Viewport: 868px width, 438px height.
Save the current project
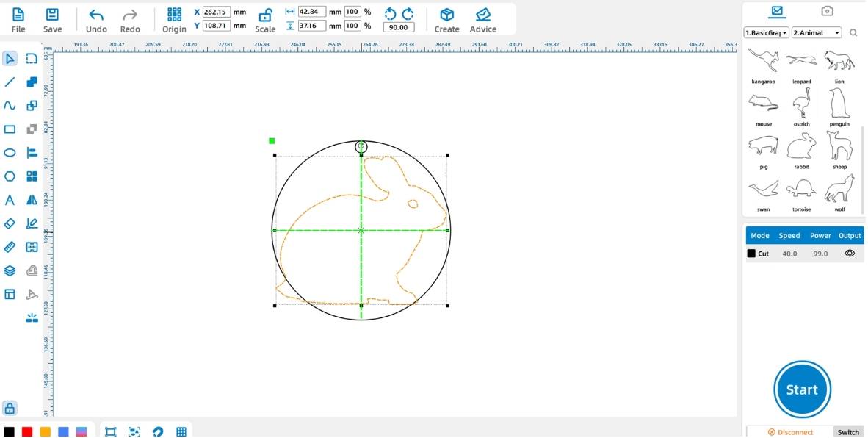(53, 21)
